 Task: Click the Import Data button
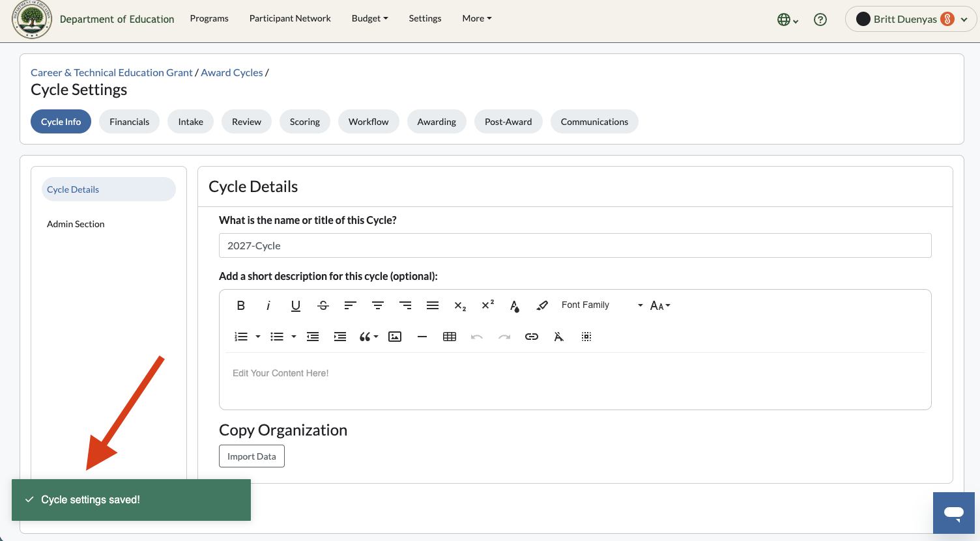(252, 456)
